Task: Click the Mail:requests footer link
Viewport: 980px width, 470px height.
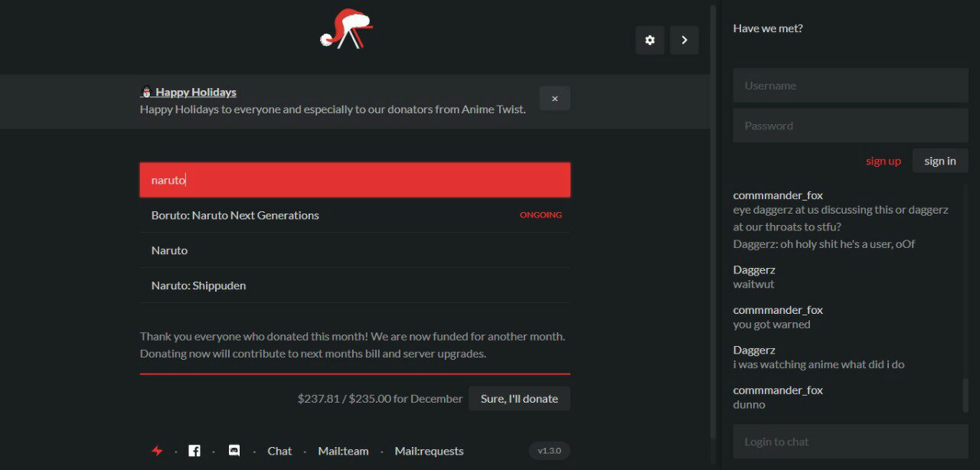Action: (429, 451)
